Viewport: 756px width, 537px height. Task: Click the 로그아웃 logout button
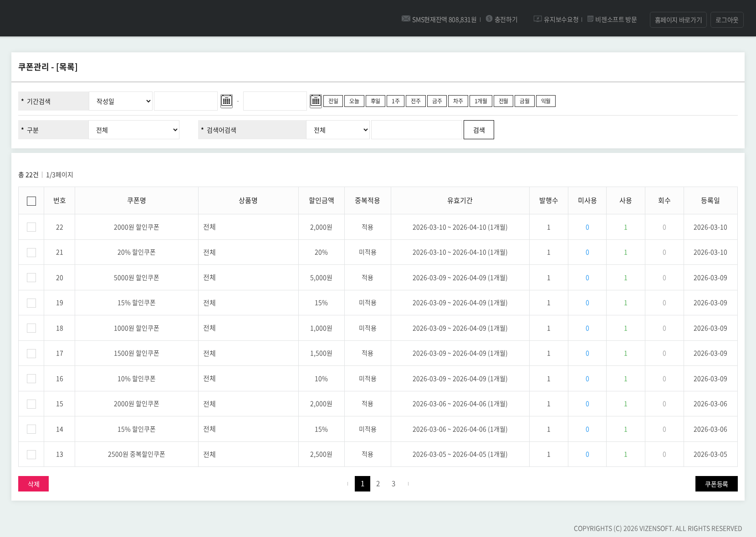click(726, 20)
